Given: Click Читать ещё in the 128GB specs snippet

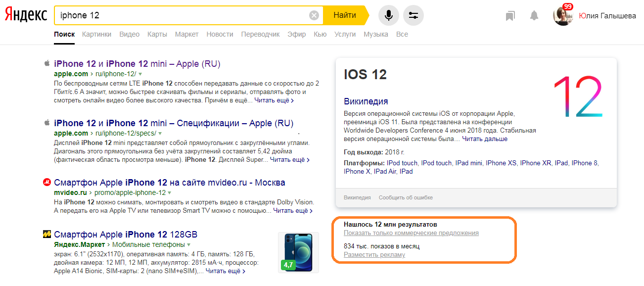Looking at the screenshot, I should pyautogui.click(x=226, y=271).
